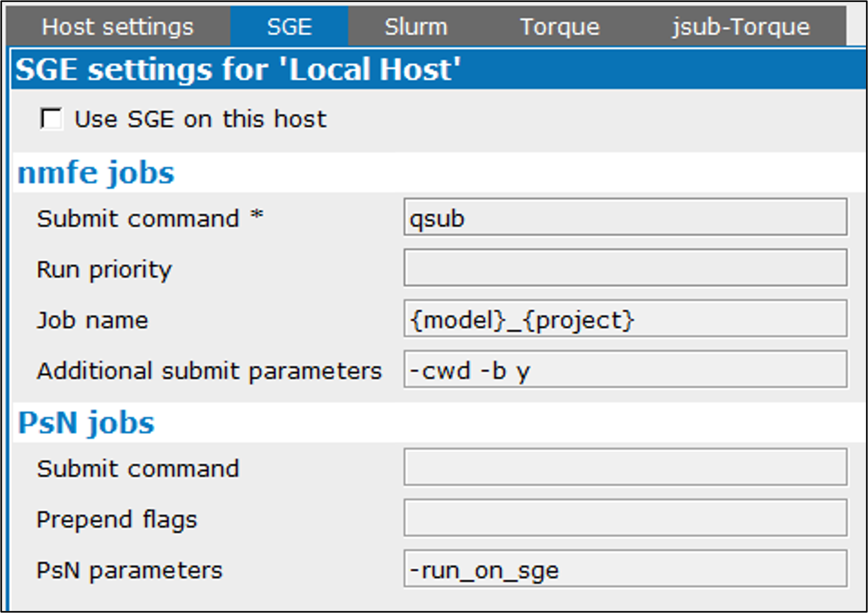Open the Slurm tab
Screen dimensions: 868x613
pyautogui.click(x=416, y=26)
